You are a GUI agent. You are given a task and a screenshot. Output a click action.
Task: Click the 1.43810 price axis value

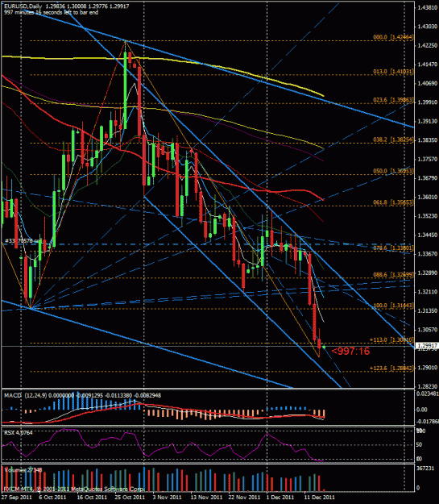427,7
